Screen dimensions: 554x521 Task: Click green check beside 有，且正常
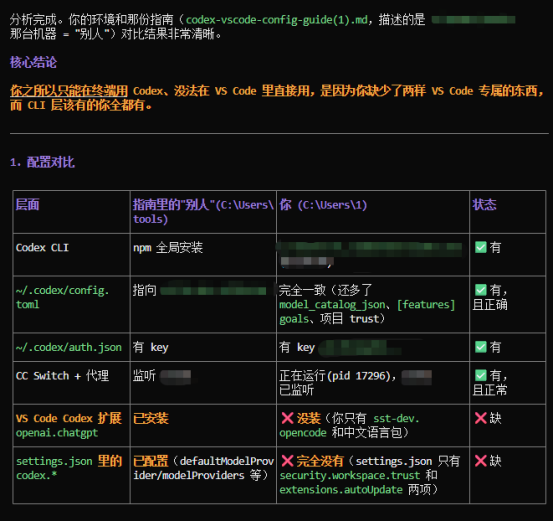481,375
